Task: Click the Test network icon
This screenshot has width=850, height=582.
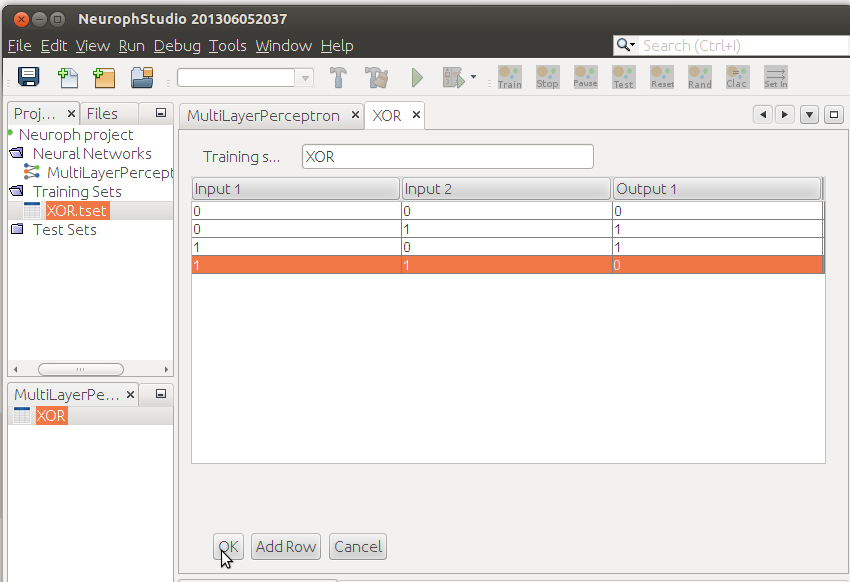Action: [x=623, y=77]
